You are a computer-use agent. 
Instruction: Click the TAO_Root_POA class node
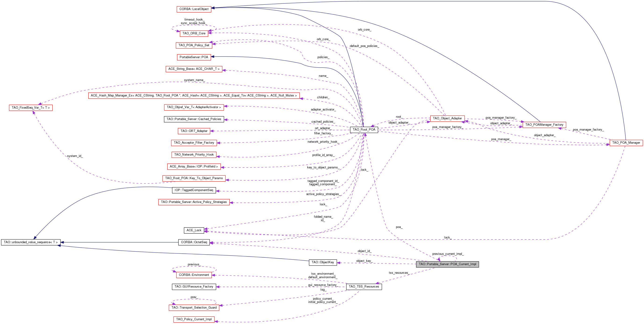click(364, 129)
